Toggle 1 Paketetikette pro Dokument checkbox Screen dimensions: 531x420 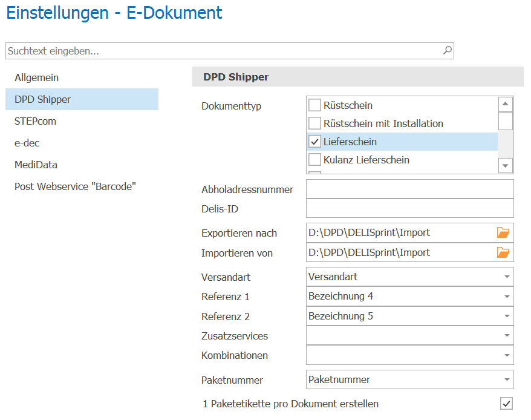point(506,404)
